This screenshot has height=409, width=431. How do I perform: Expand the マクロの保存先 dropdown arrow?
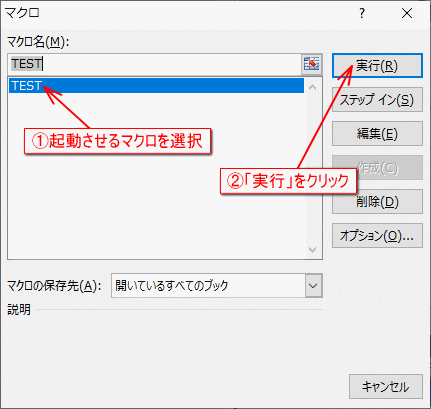(313, 286)
